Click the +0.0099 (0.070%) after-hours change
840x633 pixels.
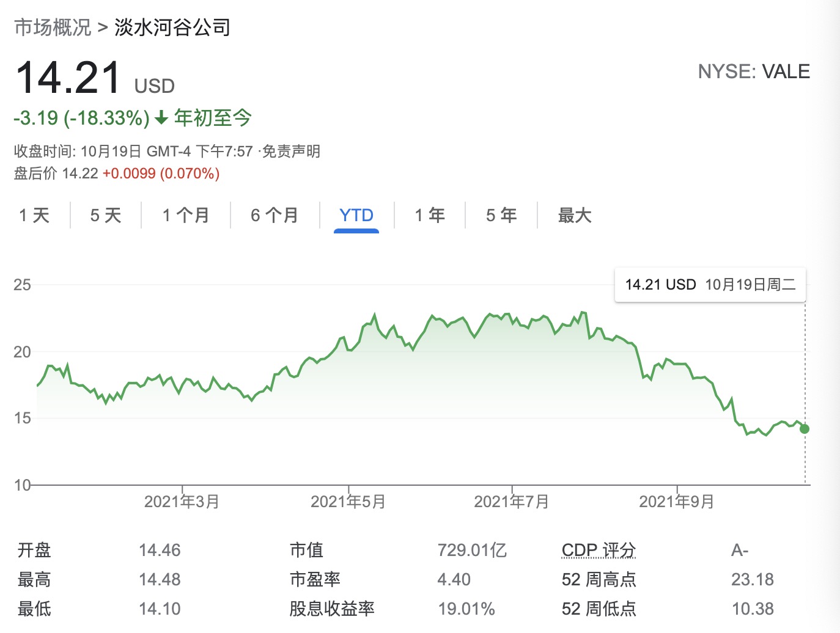[161, 174]
